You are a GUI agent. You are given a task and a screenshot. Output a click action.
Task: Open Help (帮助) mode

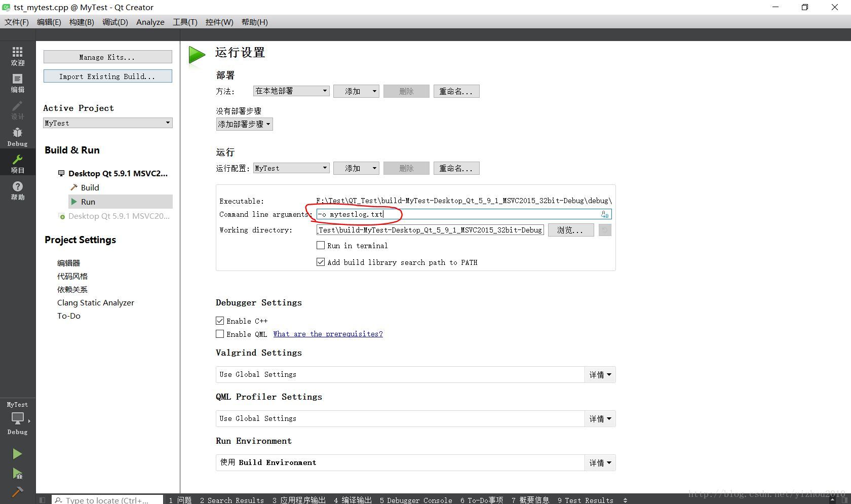[18, 190]
